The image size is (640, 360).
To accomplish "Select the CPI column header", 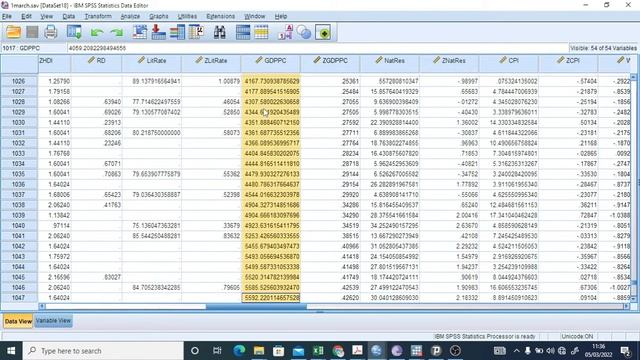I will pos(509,60).
